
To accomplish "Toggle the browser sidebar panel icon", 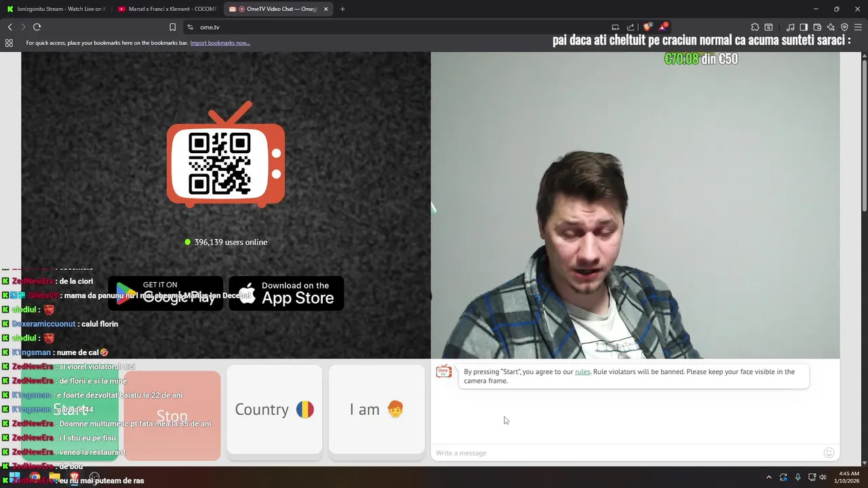I will (804, 27).
